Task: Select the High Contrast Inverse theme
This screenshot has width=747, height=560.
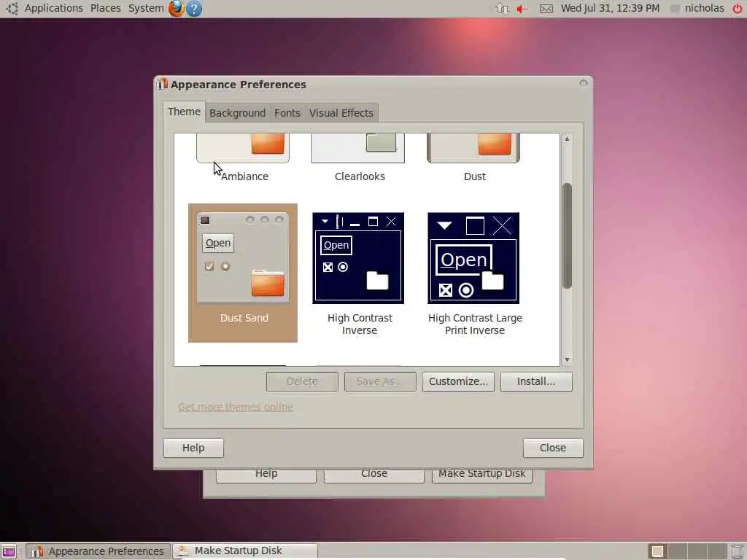Action: pyautogui.click(x=358, y=273)
